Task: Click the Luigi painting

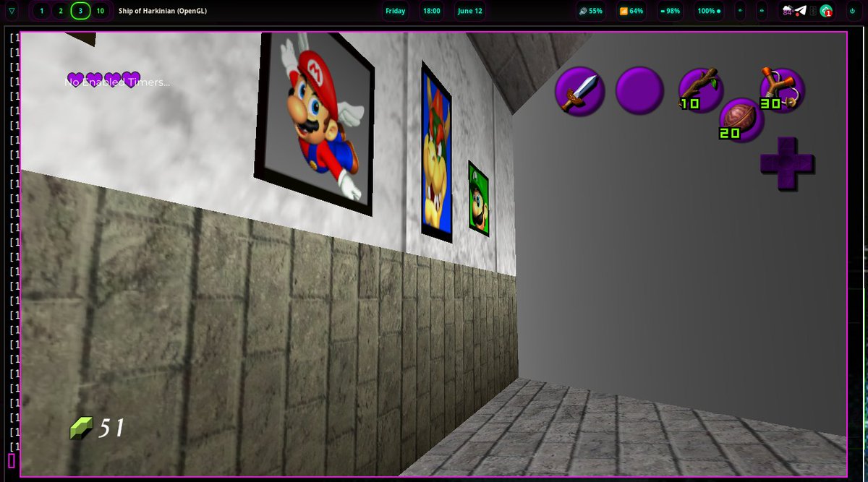Action: [478, 198]
